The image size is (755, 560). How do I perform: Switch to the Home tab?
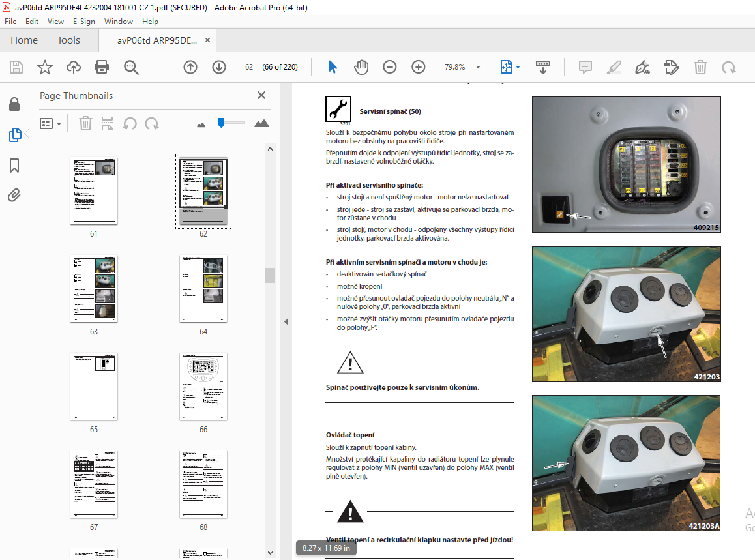24,40
